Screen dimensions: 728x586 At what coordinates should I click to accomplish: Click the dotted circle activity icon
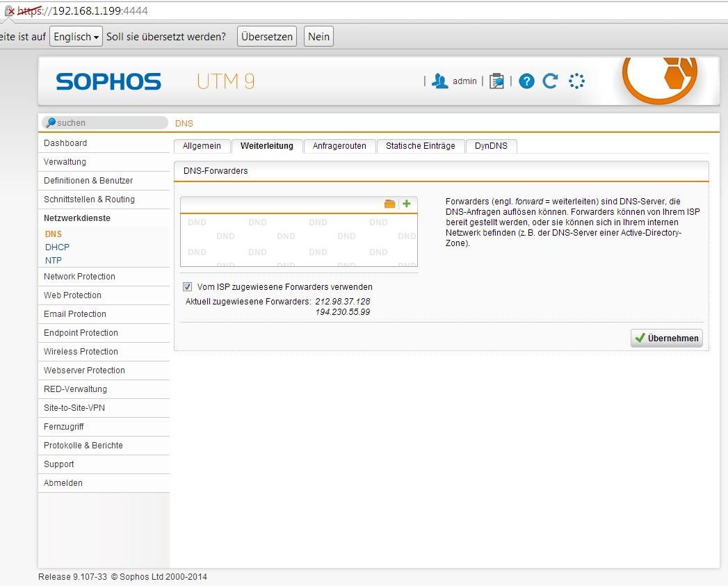click(x=576, y=81)
